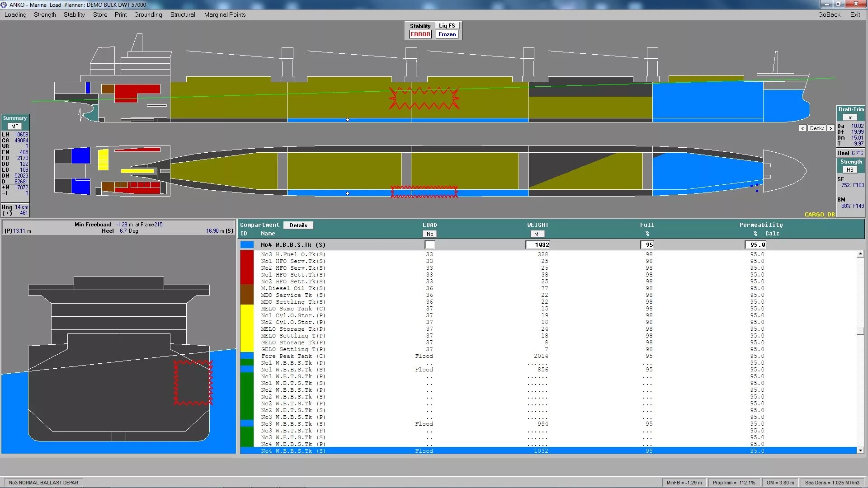Toggle the LOAD No button in header
The image size is (868, 488).
click(429, 234)
